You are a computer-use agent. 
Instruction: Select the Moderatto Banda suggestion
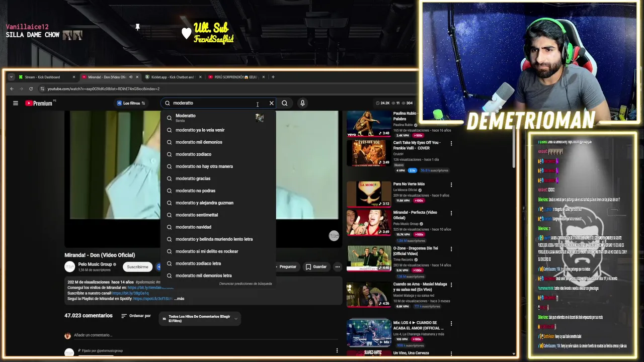tap(218, 118)
